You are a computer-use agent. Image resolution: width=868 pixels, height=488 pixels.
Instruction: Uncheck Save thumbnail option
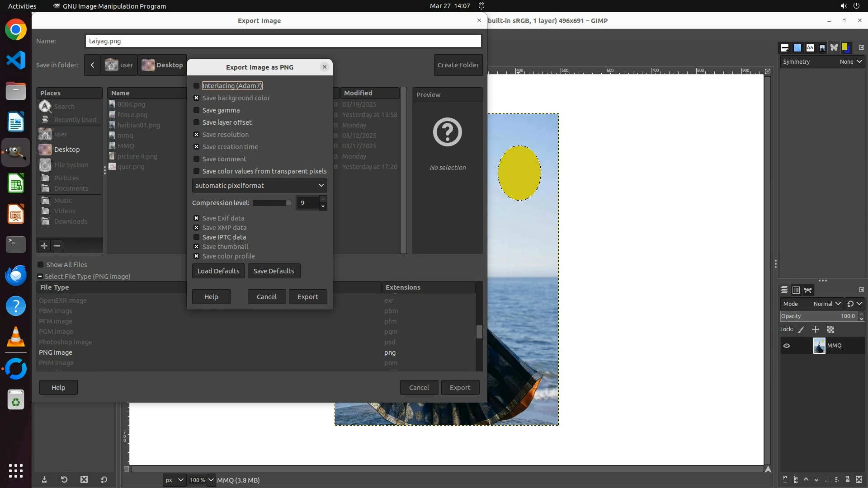197,247
